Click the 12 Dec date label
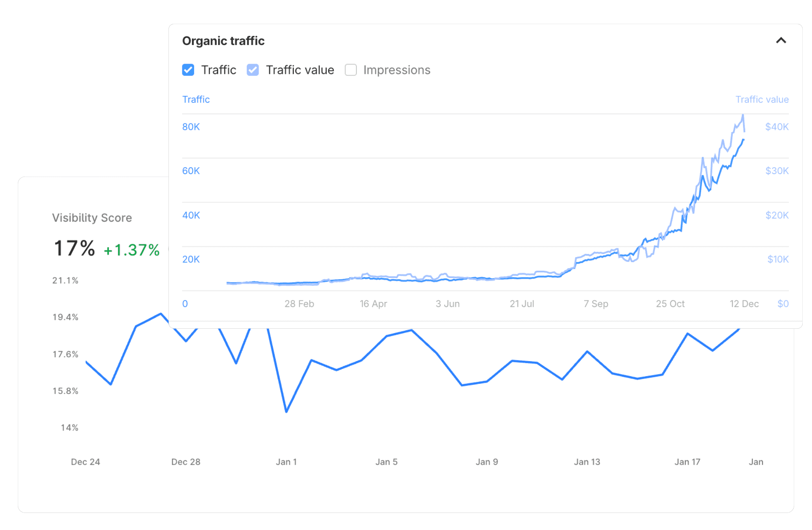The image size is (812, 530). [744, 303]
